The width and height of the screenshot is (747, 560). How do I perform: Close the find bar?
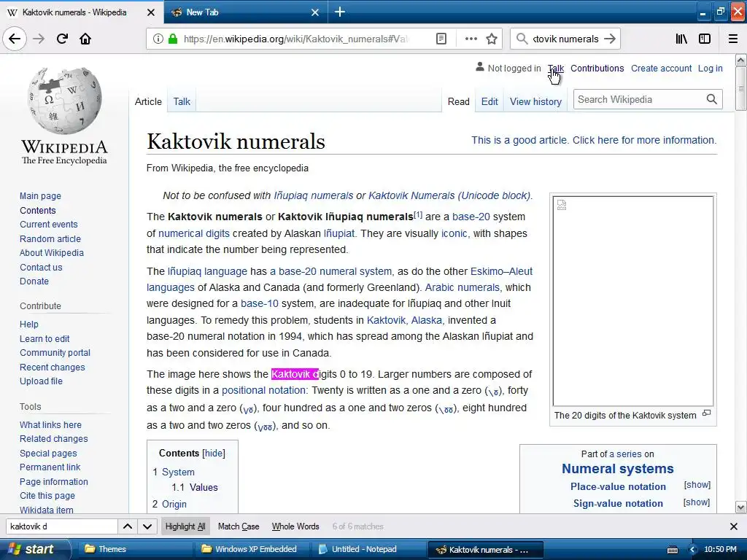point(734,526)
